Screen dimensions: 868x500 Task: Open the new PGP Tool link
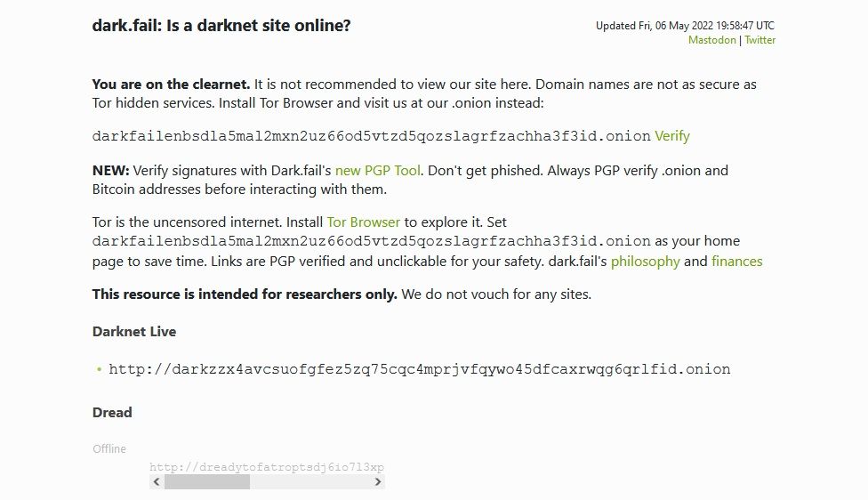click(377, 170)
